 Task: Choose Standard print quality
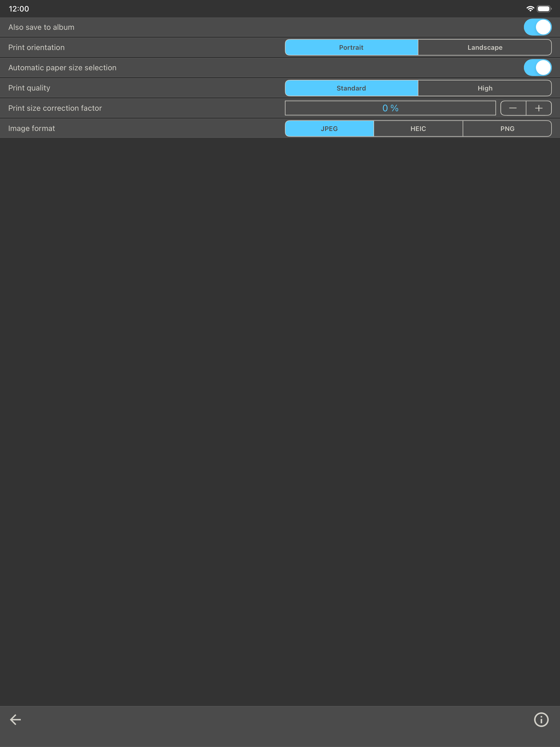[x=351, y=88]
